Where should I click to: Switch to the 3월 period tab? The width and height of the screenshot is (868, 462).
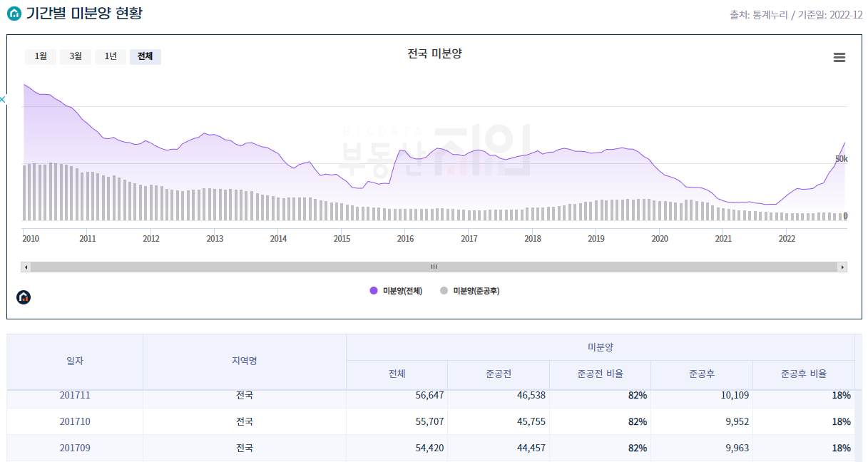pyautogui.click(x=75, y=56)
